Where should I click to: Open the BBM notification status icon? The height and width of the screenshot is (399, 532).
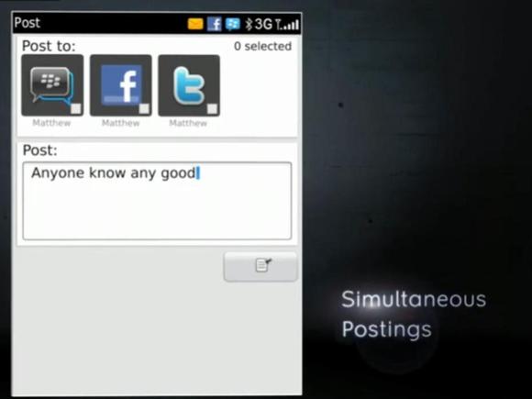tap(233, 24)
